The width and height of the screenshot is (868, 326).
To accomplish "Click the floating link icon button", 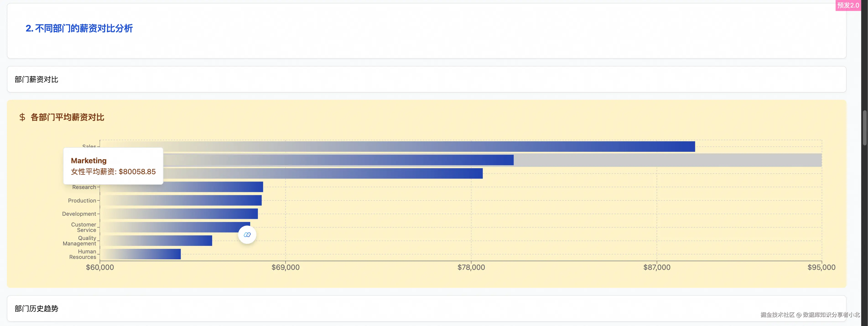I will tap(247, 235).
